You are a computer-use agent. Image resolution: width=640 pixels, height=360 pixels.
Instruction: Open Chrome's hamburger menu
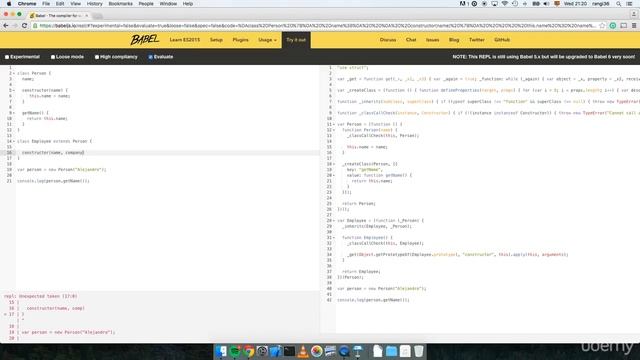pos(634,25)
